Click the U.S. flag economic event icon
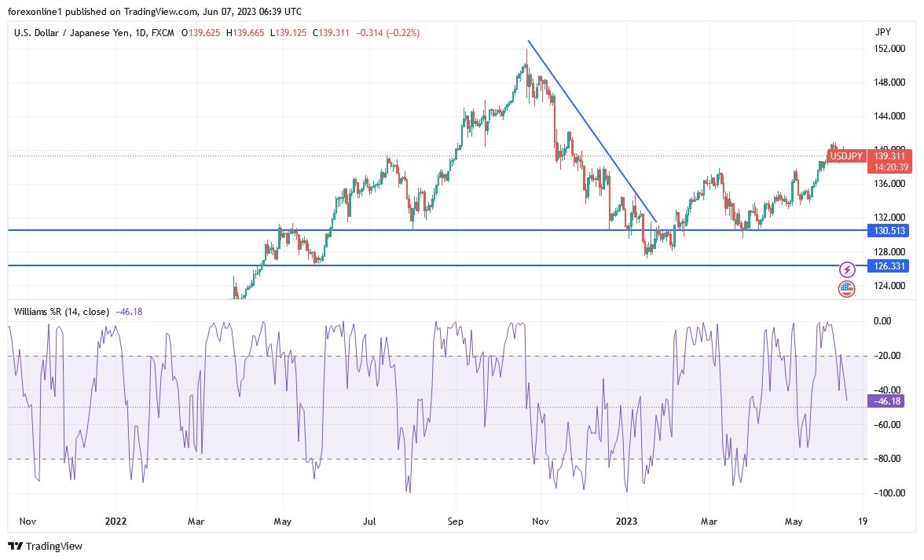Image resolution: width=924 pixels, height=560 pixels. 847,289
